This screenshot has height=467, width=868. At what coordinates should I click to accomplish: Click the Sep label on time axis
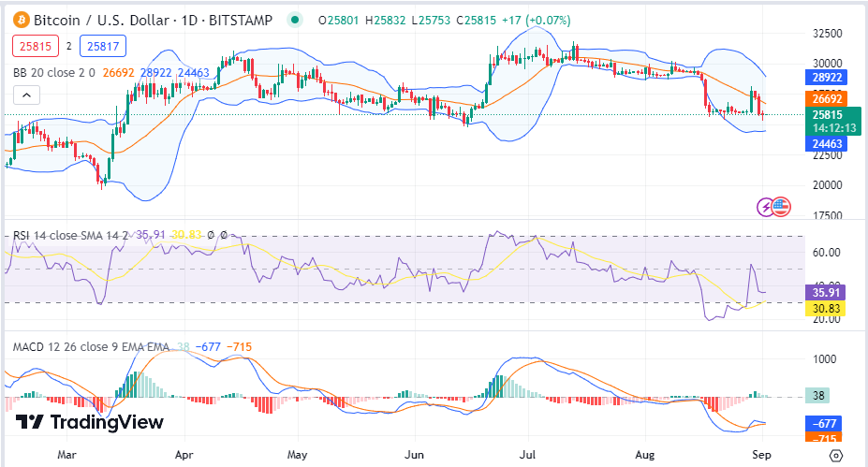(761, 455)
